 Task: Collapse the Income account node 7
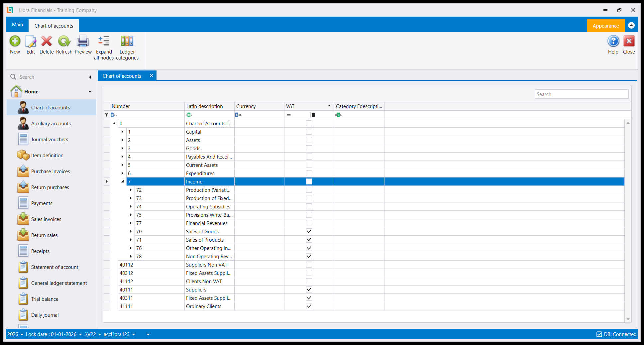[x=122, y=181]
